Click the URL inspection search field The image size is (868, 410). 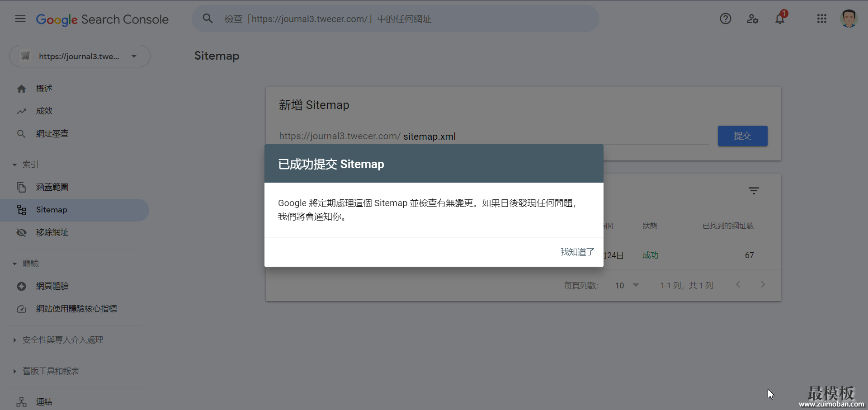[x=396, y=19]
